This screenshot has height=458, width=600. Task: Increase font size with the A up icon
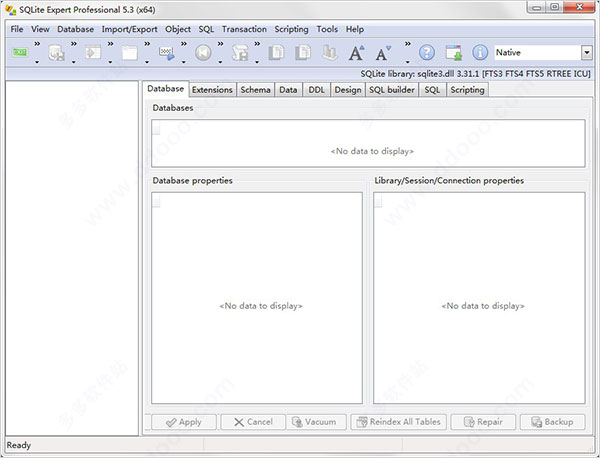point(356,52)
